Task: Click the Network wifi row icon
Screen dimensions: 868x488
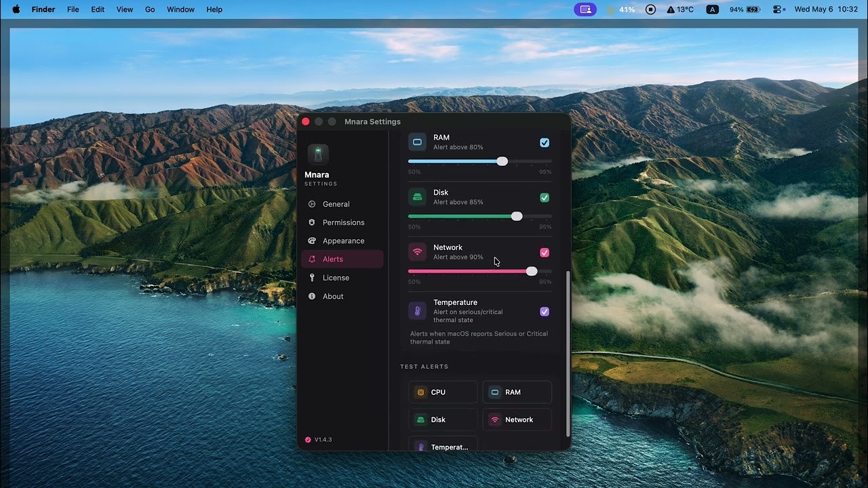Action: 418,252
